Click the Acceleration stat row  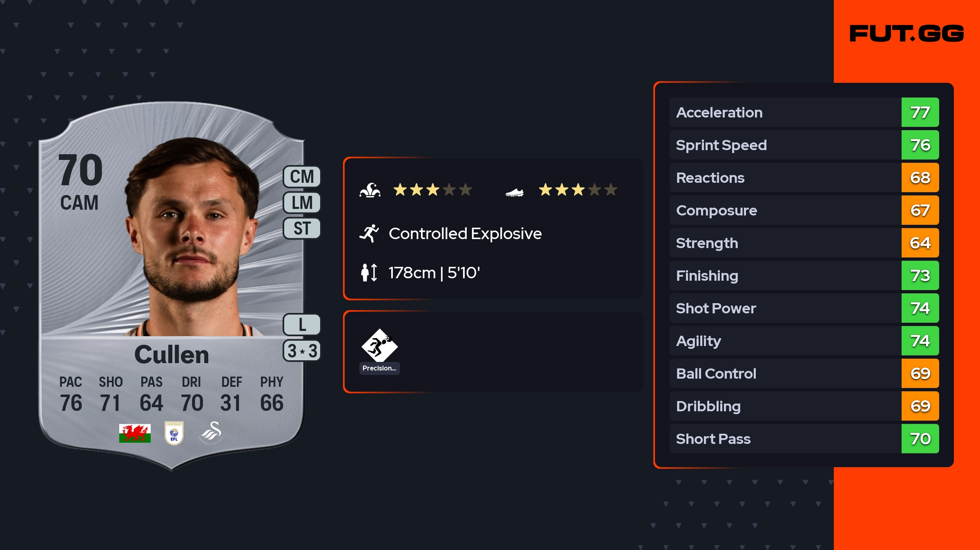[785, 112]
